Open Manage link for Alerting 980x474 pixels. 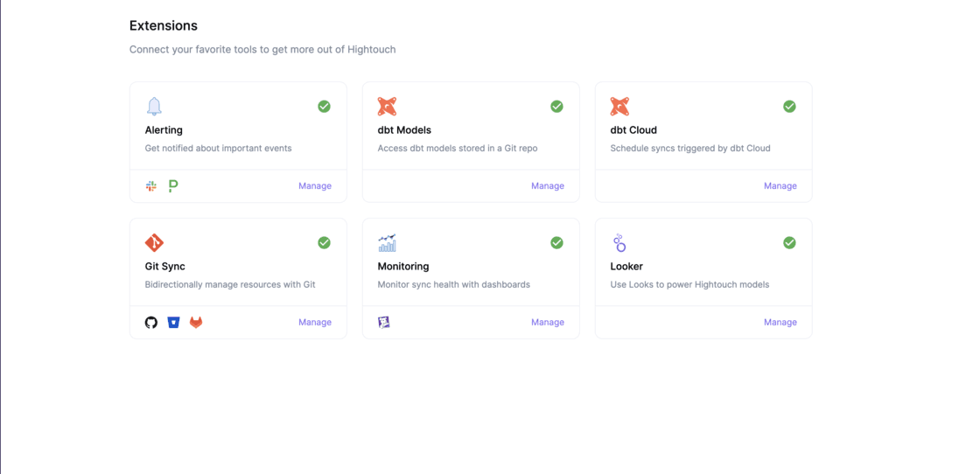coord(314,185)
